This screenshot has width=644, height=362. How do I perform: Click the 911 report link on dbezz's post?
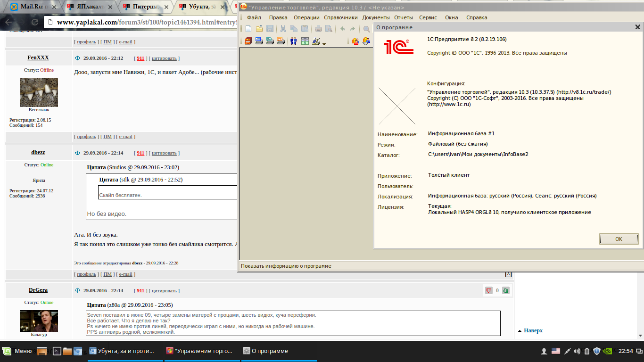click(140, 153)
